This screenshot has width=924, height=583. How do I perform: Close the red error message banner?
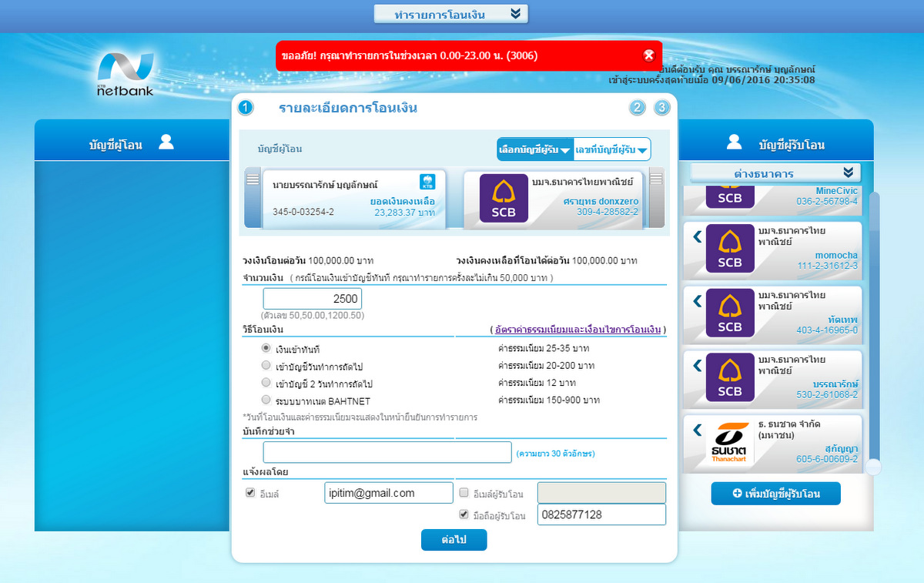coord(648,55)
